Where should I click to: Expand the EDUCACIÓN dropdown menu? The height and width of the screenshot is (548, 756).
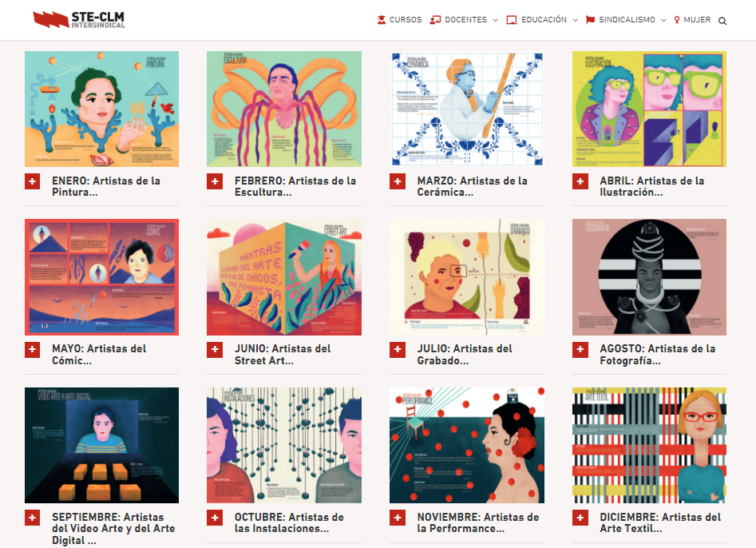click(542, 20)
